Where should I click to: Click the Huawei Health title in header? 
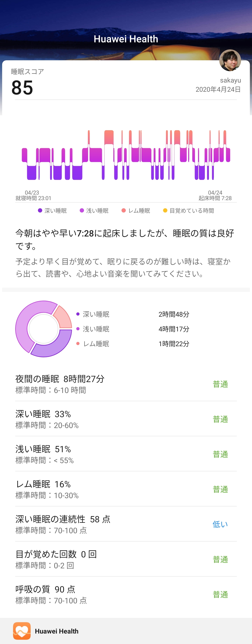coord(126,39)
